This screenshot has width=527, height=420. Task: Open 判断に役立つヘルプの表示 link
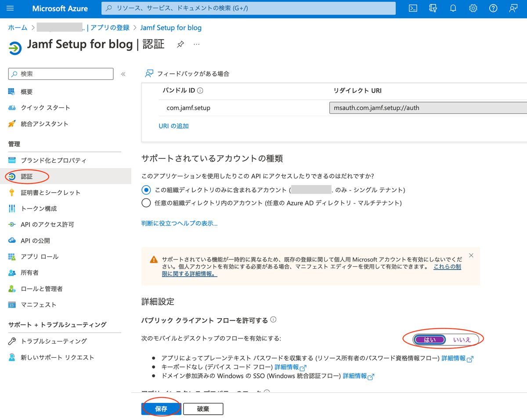[179, 223]
